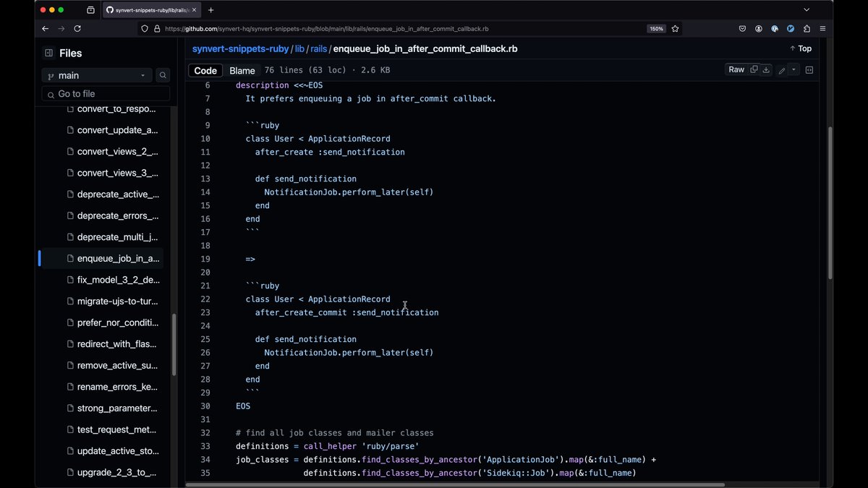Screen dimensions: 868x488
Task: Select line number 34 in gutter
Action: [x=205, y=460]
